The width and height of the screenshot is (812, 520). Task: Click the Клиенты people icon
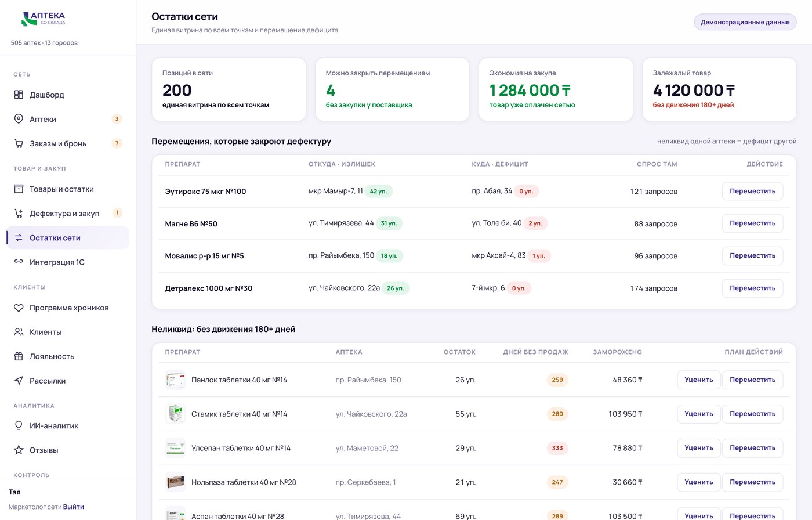(x=19, y=333)
